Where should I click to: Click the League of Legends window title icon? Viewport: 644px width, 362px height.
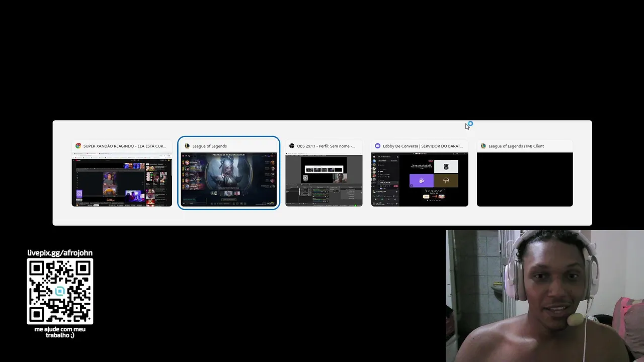click(x=187, y=146)
